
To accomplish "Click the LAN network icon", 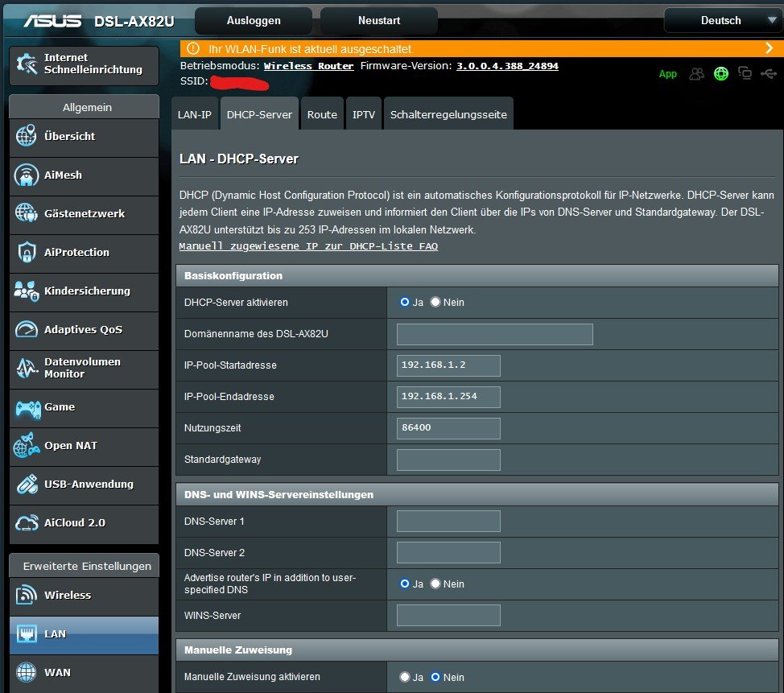I will 26,633.
